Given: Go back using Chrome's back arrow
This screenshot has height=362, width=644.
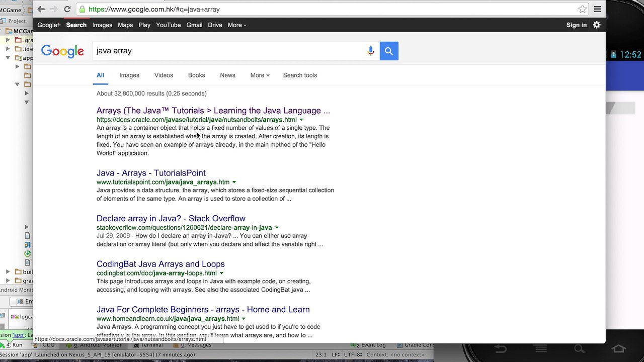Looking at the screenshot, I should pyautogui.click(x=41, y=9).
